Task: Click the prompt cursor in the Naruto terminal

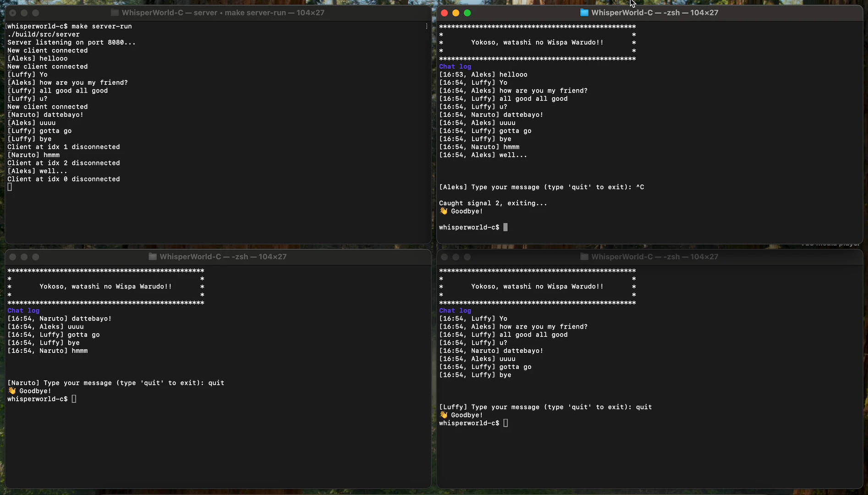Action: pyautogui.click(x=74, y=399)
